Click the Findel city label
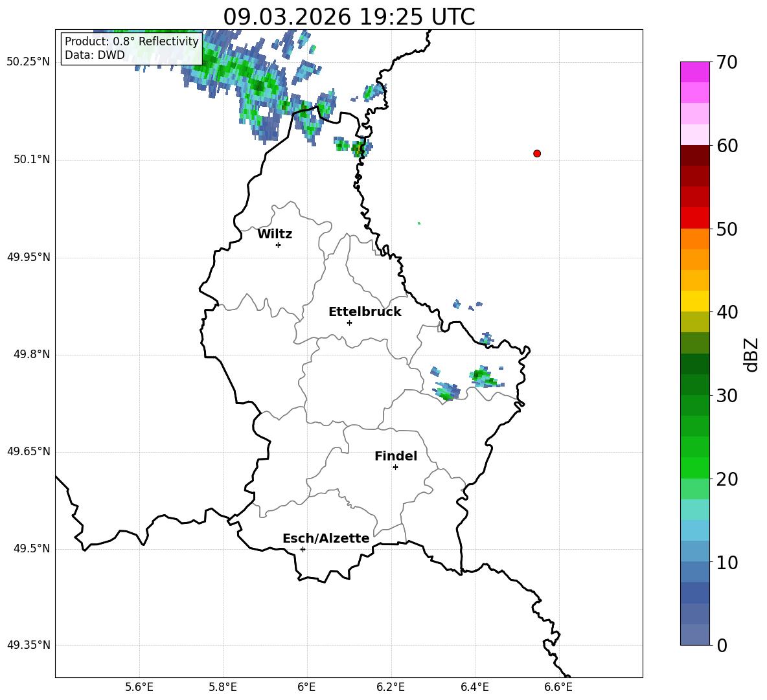 point(396,456)
